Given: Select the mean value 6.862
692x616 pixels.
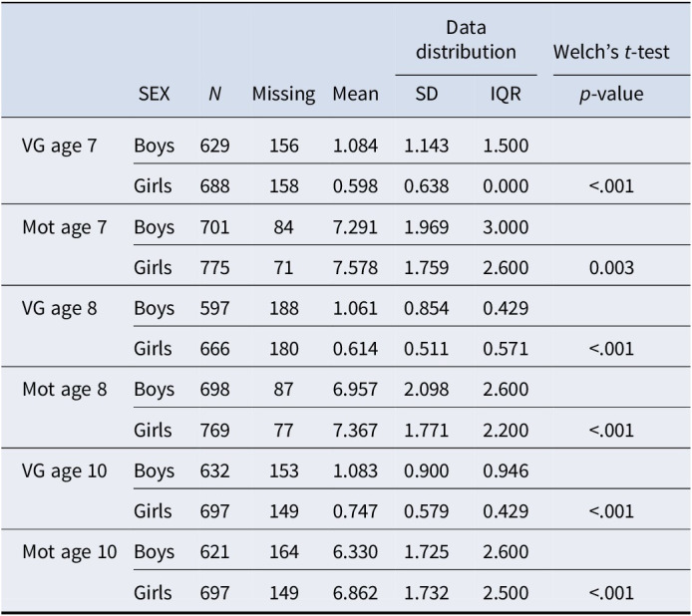Looking at the screenshot, I should point(356,593).
